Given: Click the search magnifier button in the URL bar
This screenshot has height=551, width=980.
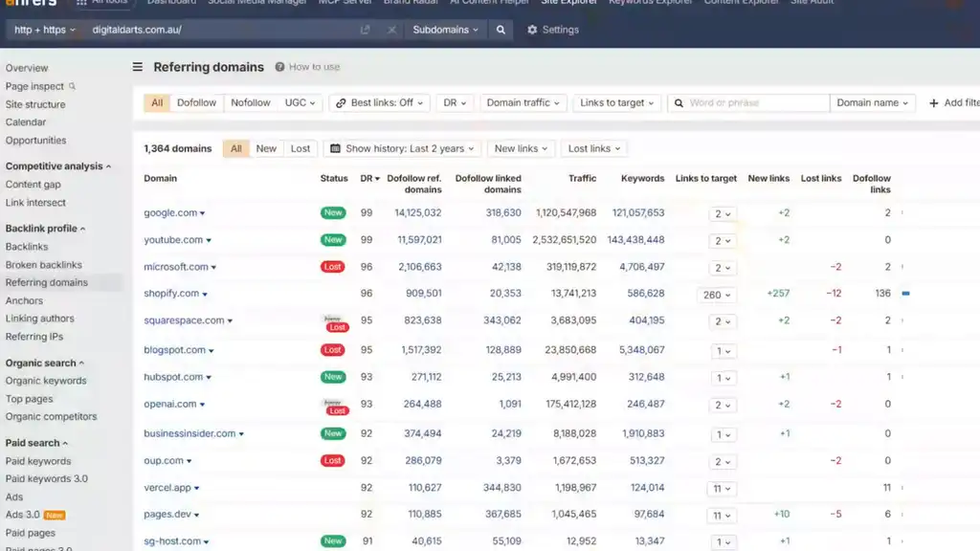Looking at the screenshot, I should [x=501, y=30].
